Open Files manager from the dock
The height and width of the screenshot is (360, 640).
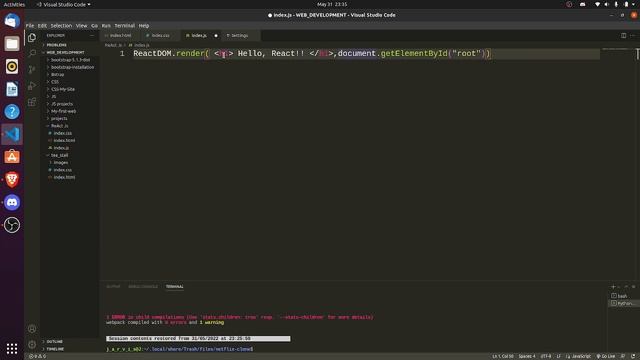12,43
